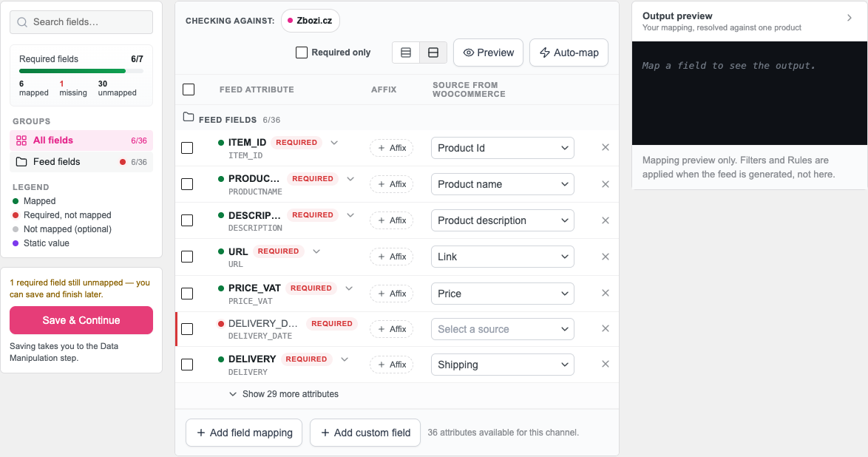Expand PRODUCTNAME details chevron
This screenshot has width=868, height=457.
coord(350,178)
